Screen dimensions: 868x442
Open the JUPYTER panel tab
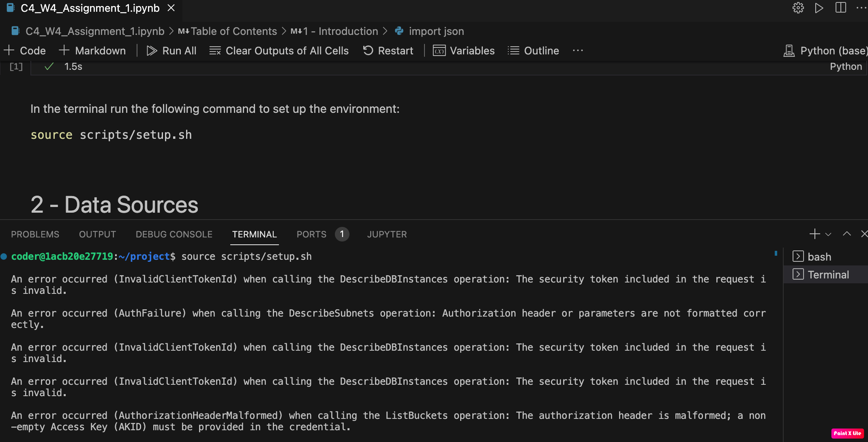pyautogui.click(x=387, y=235)
